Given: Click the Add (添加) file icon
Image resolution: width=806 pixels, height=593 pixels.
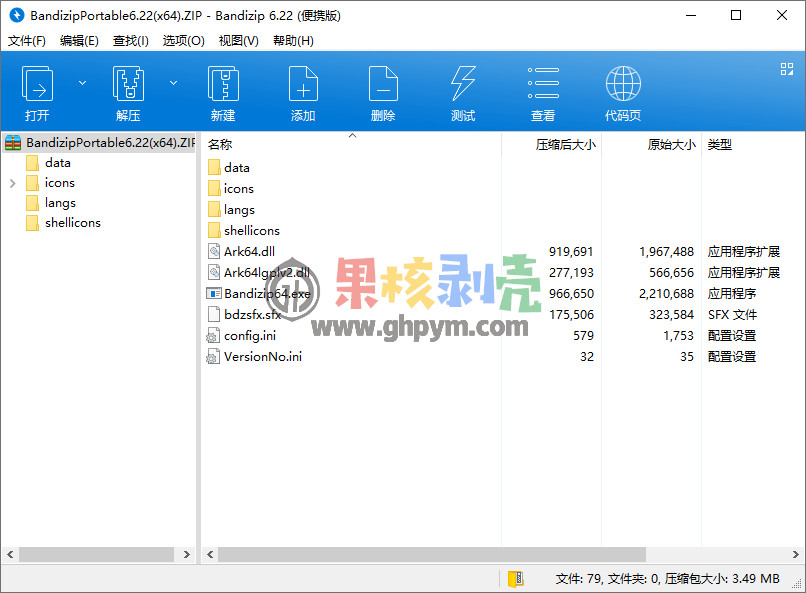Looking at the screenshot, I should click(x=303, y=83).
